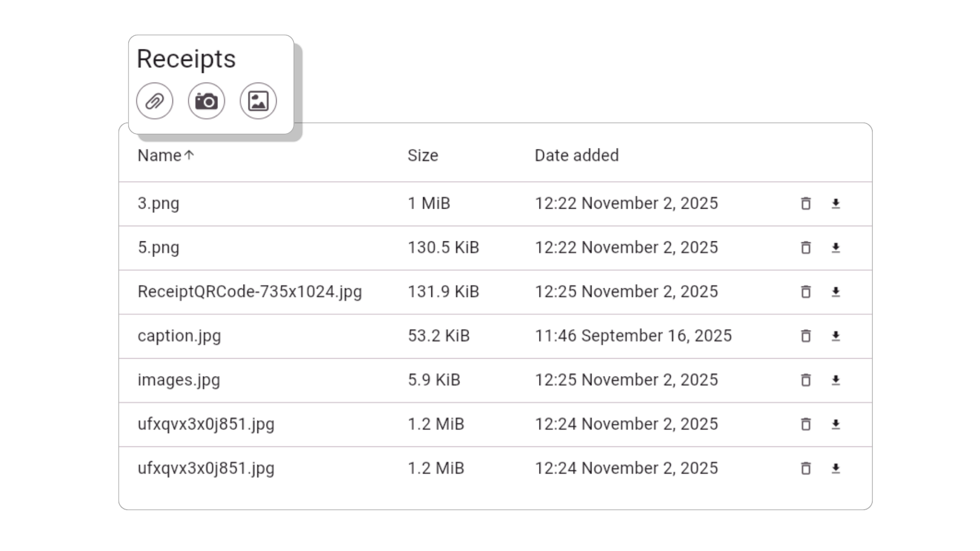Click the ReceiptQRCode-735x1024.jpg file name
Viewport: 980px width, 551px height.
(250, 292)
